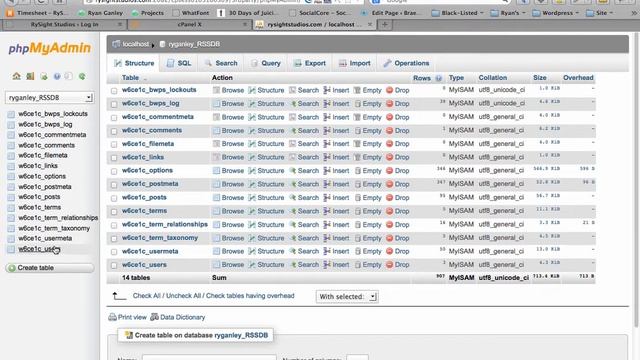Open the ryganley_RSSDB database dropdown
This screenshot has height=360, width=640.
click(49, 98)
